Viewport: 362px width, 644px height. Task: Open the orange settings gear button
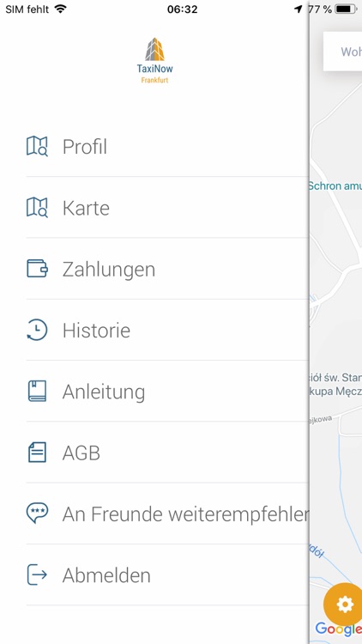click(x=344, y=605)
